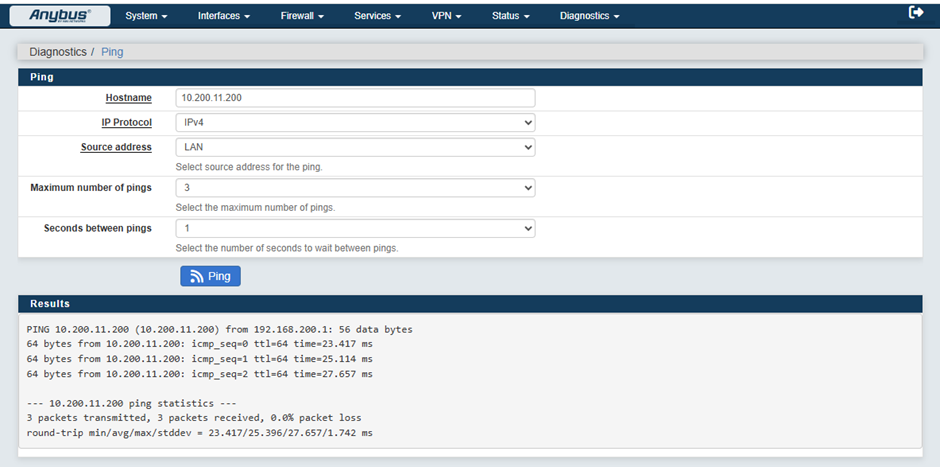Expand Maximum number of pings dropdown
The height and width of the screenshot is (467, 940).
(355, 188)
